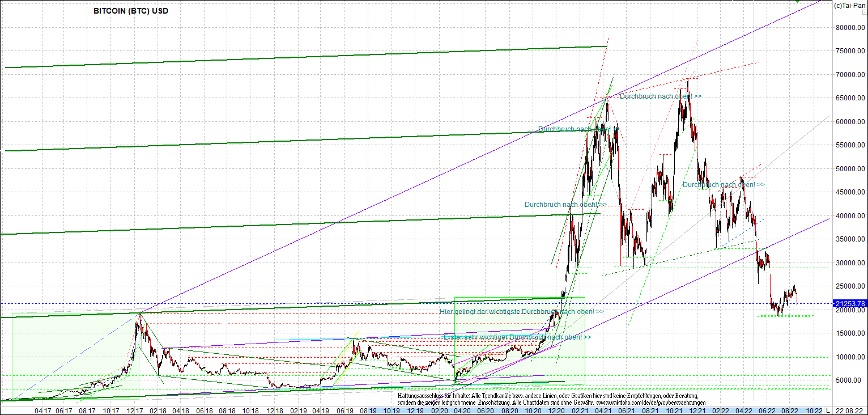Click the 40000.00 price axis label

[x=850, y=216]
